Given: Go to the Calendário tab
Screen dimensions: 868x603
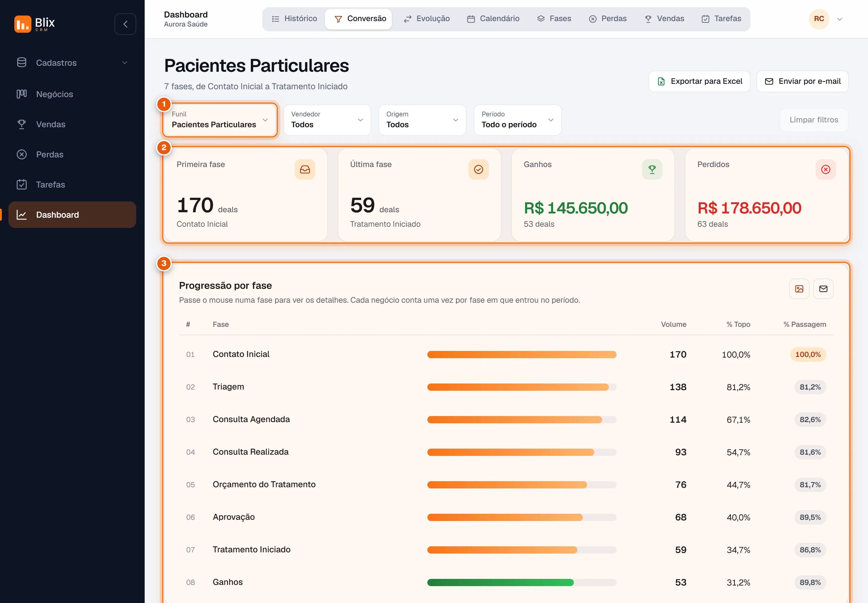Looking at the screenshot, I should [493, 18].
